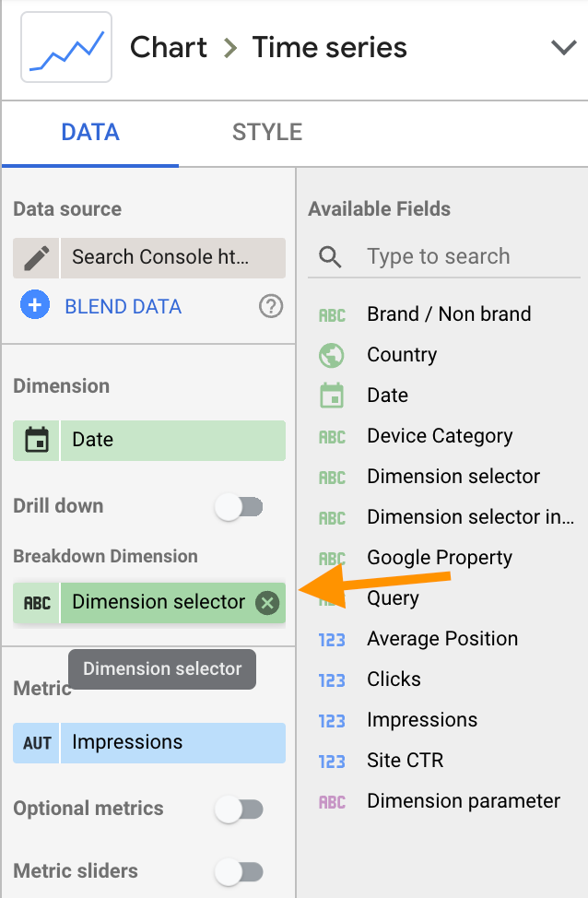Image resolution: width=588 pixels, height=898 pixels.
Task: Open the Date dimension field chip
Action: pyautogui.click(x=172, y=440)
